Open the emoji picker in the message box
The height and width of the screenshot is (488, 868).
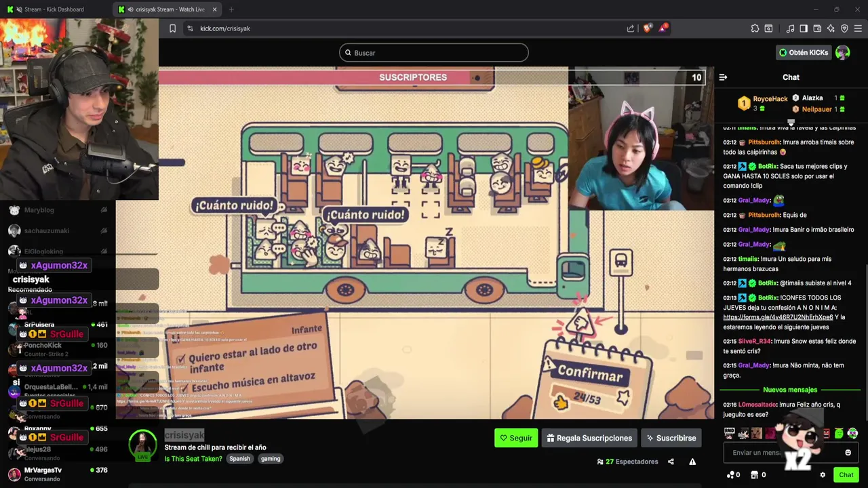coord(848,452)
